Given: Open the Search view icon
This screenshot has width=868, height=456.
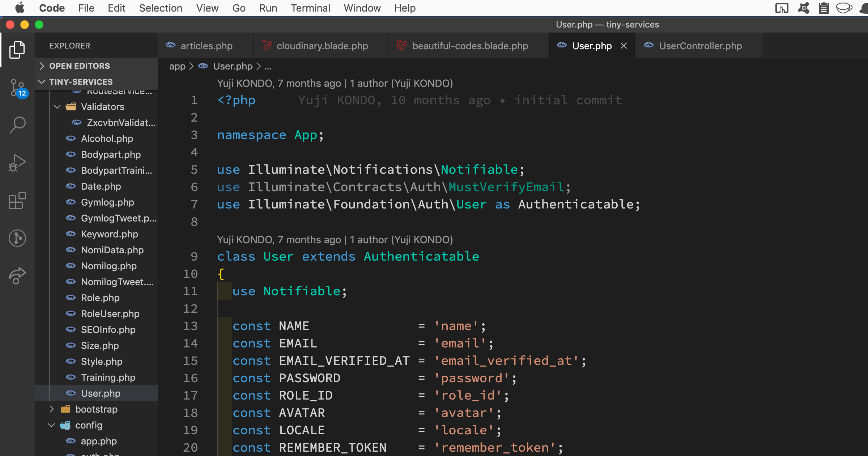Looking at the screenshot, I should (17, 125).
